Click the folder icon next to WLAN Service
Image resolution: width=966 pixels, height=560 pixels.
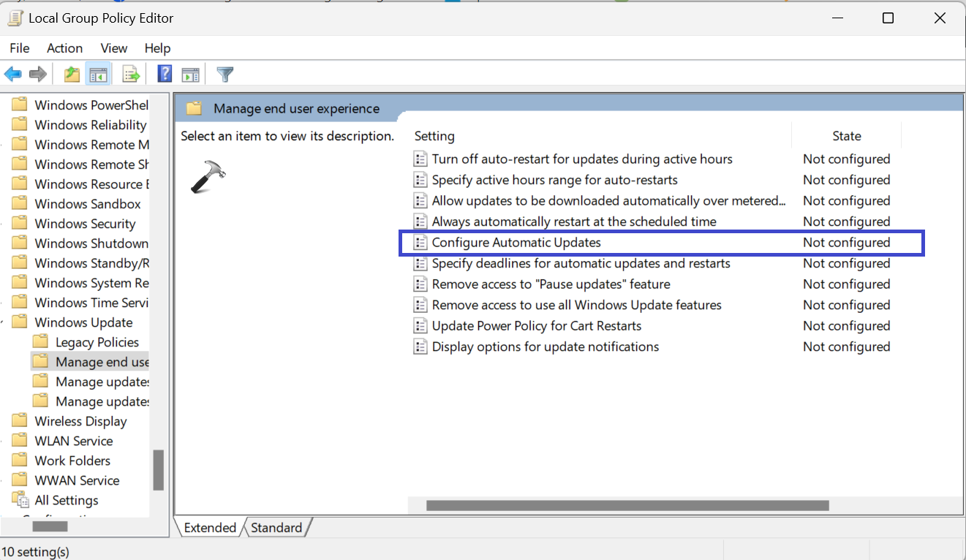(x=20, y=441)
